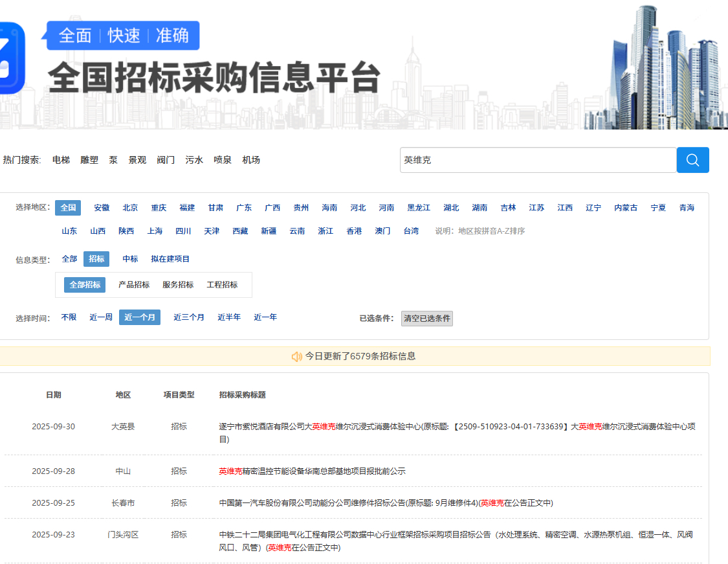Select region 北京
The width and height of the screenshot is (728, 564).
(130, 208)
